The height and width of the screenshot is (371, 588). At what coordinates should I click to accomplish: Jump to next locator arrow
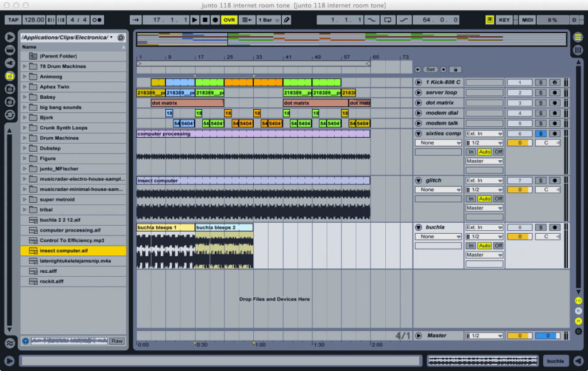pos(443,69)
